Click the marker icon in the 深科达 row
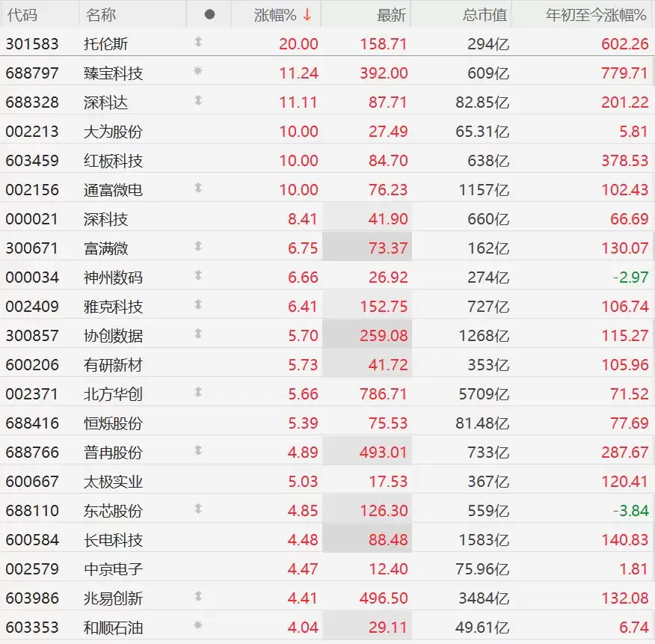 tap(198, 100)
